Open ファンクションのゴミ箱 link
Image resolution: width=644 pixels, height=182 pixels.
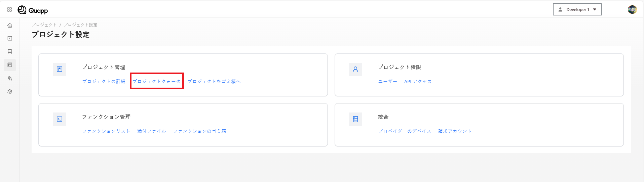pos(199,131)
